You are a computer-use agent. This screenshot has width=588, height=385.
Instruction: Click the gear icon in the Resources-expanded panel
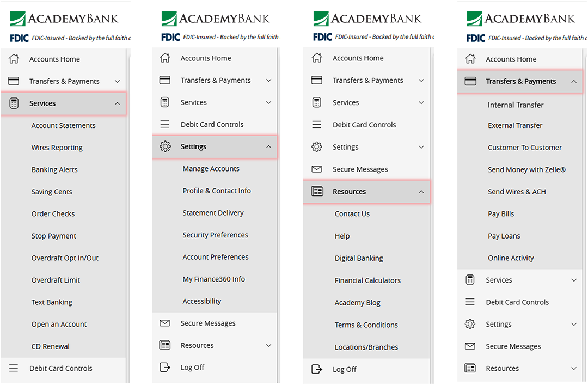[317, 146]
